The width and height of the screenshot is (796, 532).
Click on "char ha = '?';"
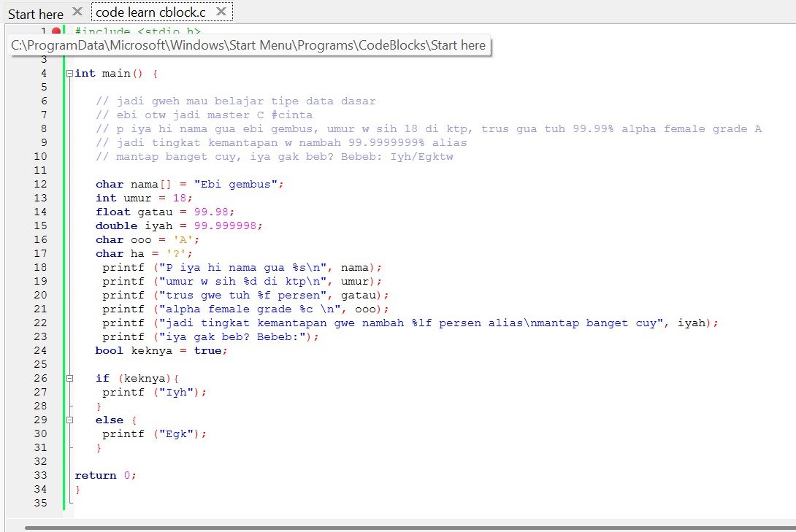(144, 253)
